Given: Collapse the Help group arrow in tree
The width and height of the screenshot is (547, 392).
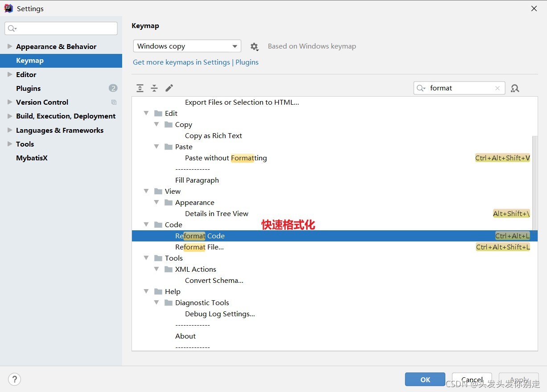Looking at the screenshot, I should click(146, 291).
